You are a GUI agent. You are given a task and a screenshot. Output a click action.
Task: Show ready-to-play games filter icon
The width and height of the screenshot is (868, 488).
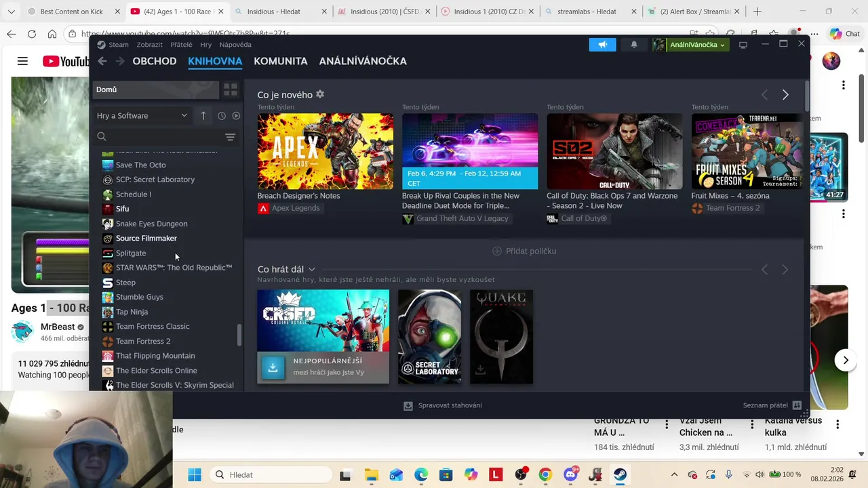click(236, 116)
